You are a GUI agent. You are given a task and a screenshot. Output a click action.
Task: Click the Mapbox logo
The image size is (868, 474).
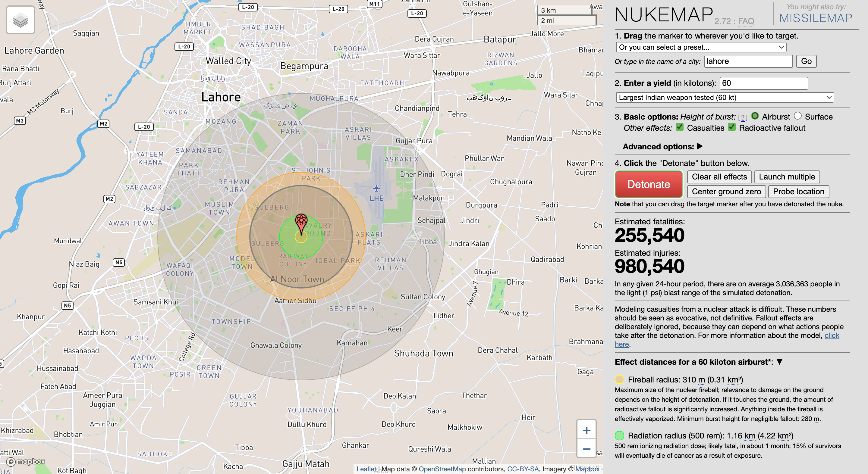(24, 462)
